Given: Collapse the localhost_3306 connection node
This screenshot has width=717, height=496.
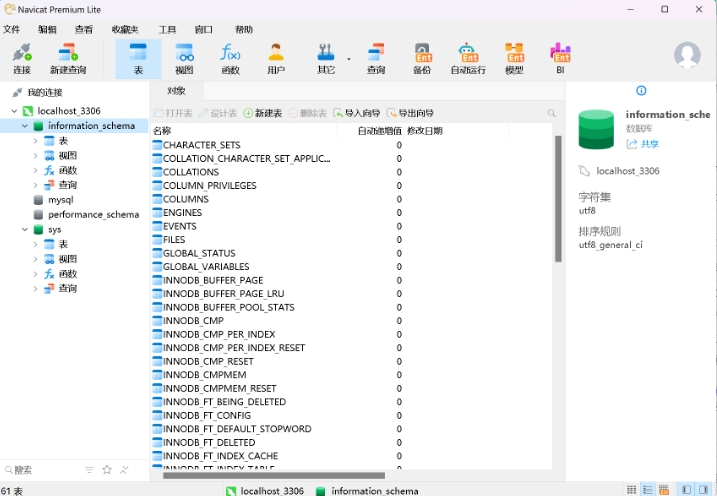Looking at the screenshot, I should tap(14, 111).
